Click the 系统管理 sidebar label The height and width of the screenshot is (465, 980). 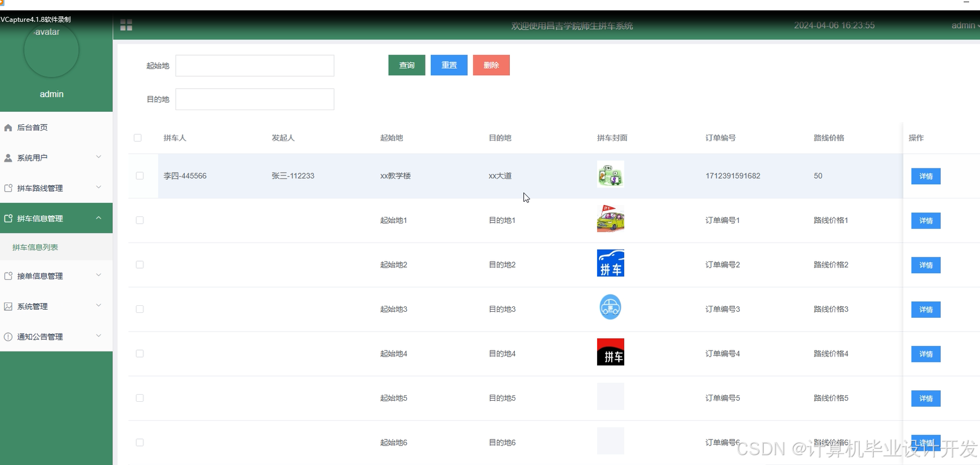(x=33, y=306)
